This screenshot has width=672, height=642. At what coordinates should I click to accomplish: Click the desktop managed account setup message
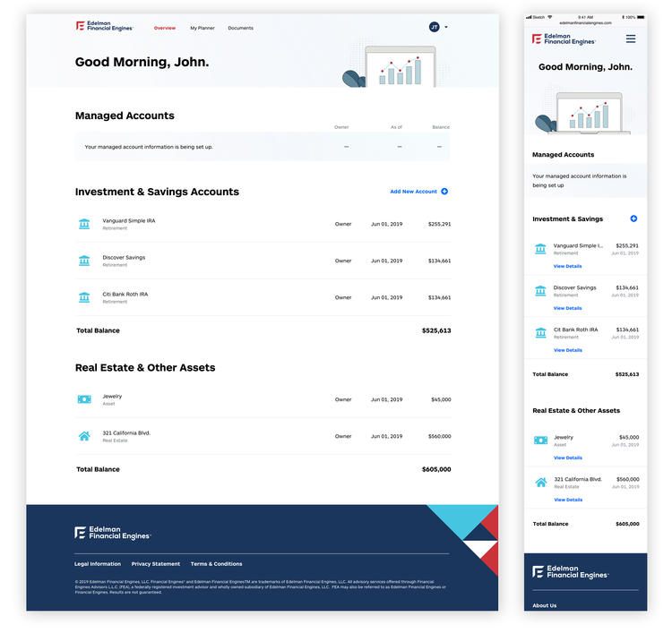[x=149, y=147]
